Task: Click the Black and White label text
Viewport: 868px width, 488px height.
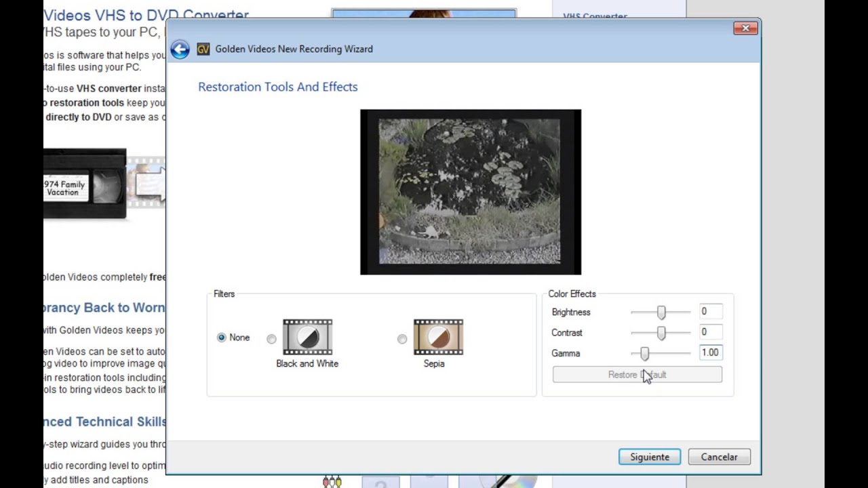Action: 307,363
